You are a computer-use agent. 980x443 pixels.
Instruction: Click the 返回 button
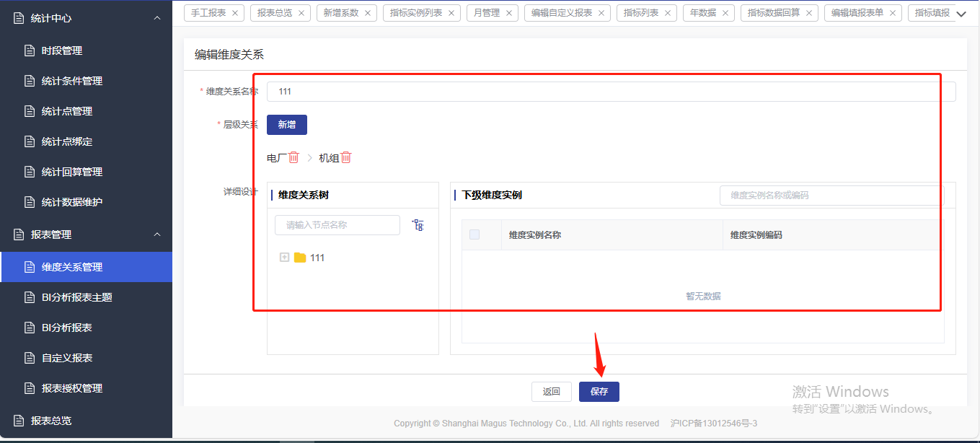click(x=552, y=392)
